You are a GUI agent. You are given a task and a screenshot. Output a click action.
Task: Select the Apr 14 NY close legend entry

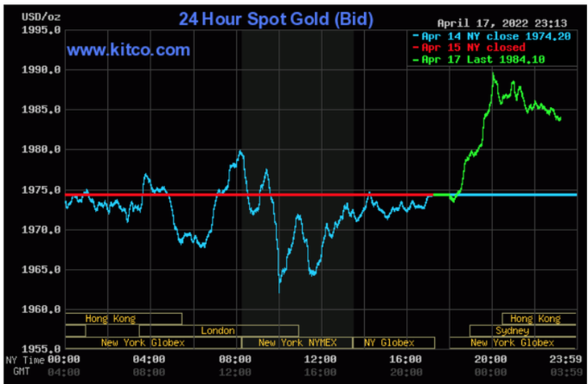click(x=491, y=36)
